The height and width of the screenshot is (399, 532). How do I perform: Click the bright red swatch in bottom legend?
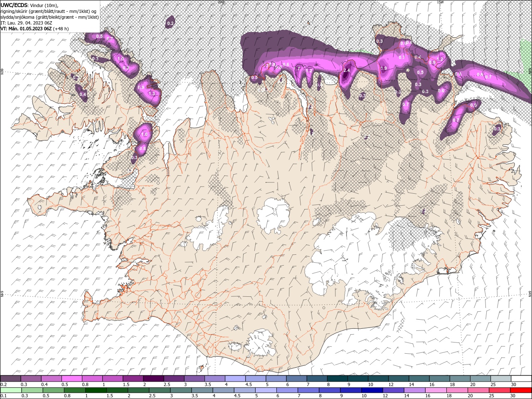coord(521,390)
